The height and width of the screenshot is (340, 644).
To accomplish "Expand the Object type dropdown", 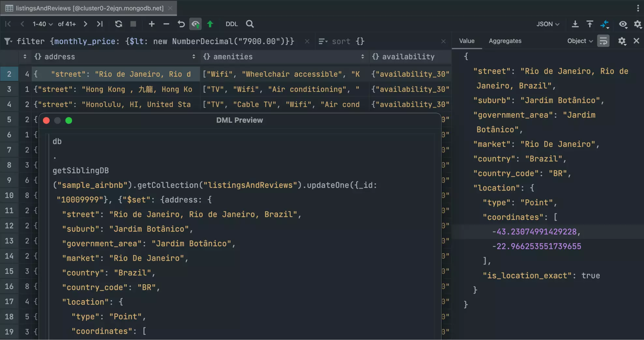I will point(580,41).
